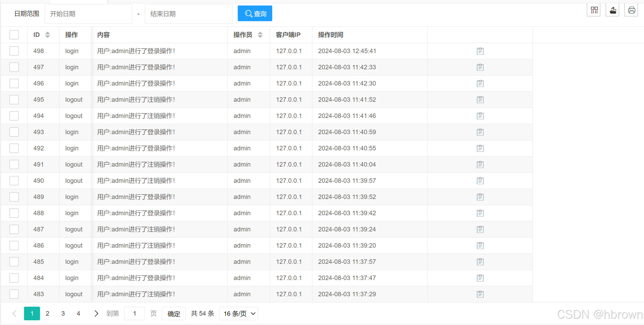Switch to page 2
The width and height of the screenshot is (644, 325).
click(48, 313)
